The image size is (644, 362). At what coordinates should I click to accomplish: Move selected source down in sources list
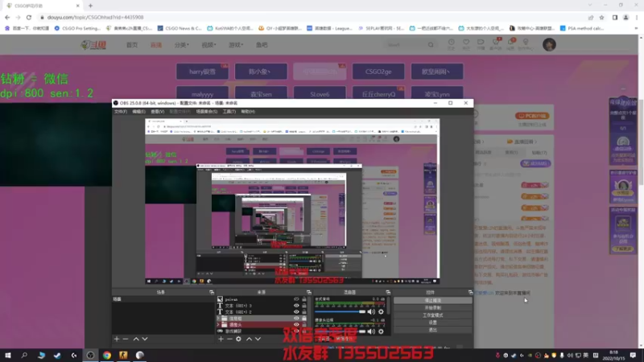[258, 339]
